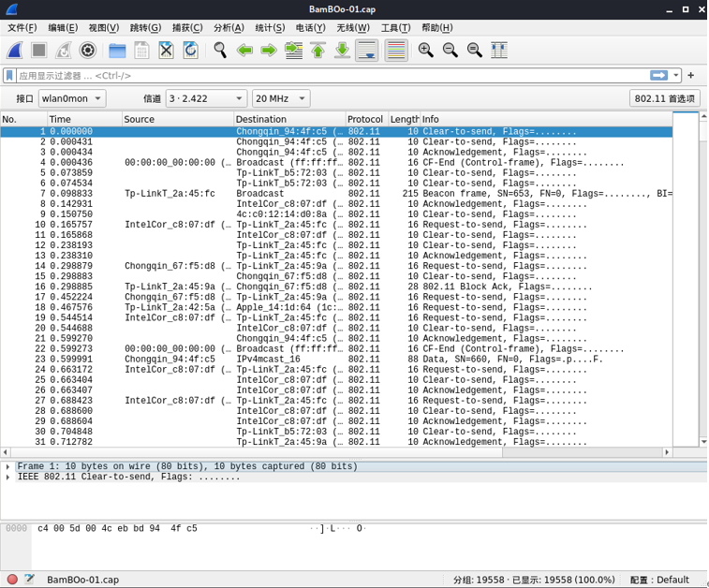Image resolution: width=709 pixels, height=588 pixels.
Task: Expand the Frame 1 details tree
Action: (x=7, y=466)
